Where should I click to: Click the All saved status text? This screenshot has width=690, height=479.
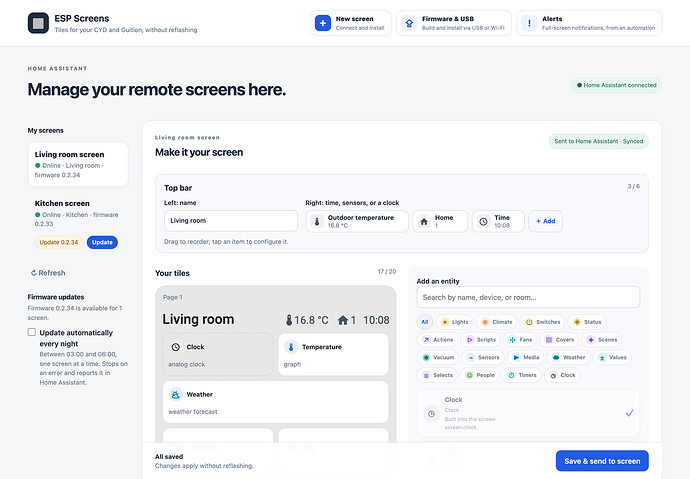pos(169,457)
